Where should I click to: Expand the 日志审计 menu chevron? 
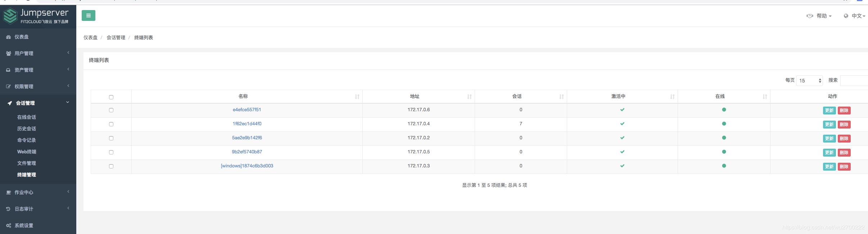click(68, 208)
